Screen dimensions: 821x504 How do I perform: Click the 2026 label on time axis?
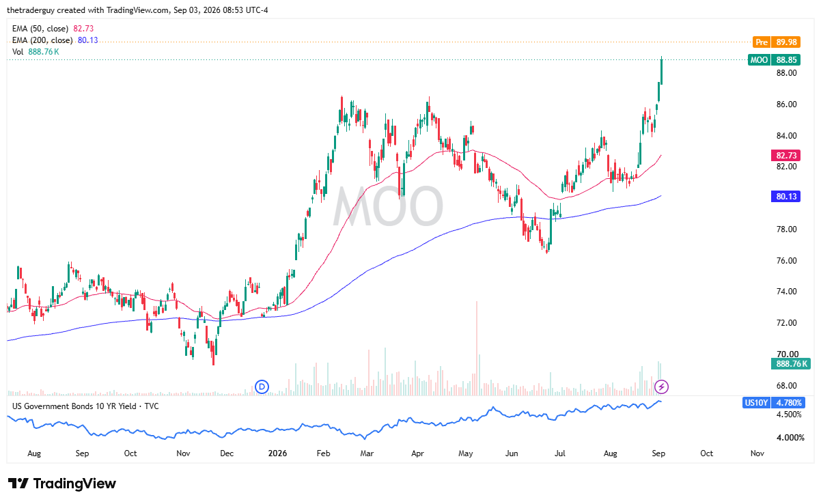[x=277, y=453]
